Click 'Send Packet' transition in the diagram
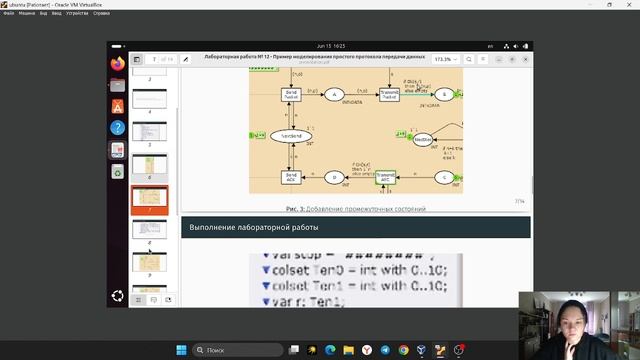 click(291, 95)
